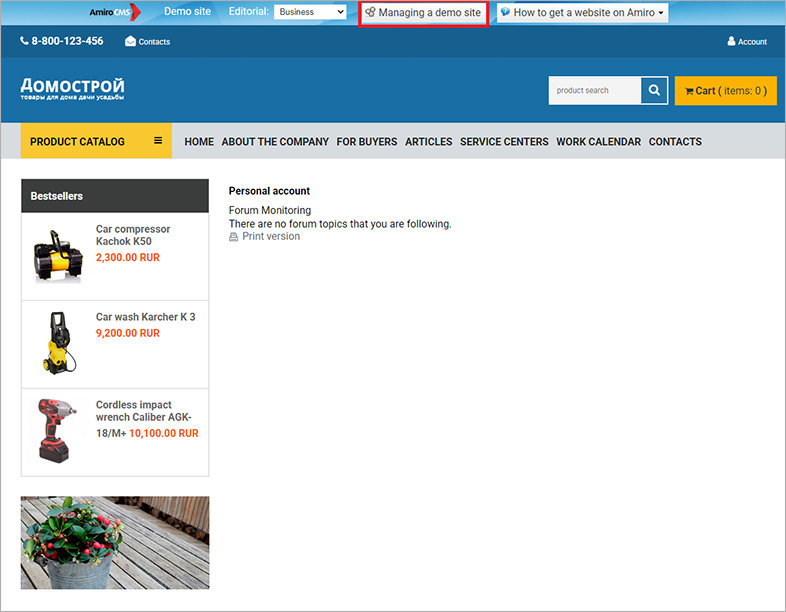Click the Amiro CMS logo
This screenshot has width=786, height=612.
point(110,12)
